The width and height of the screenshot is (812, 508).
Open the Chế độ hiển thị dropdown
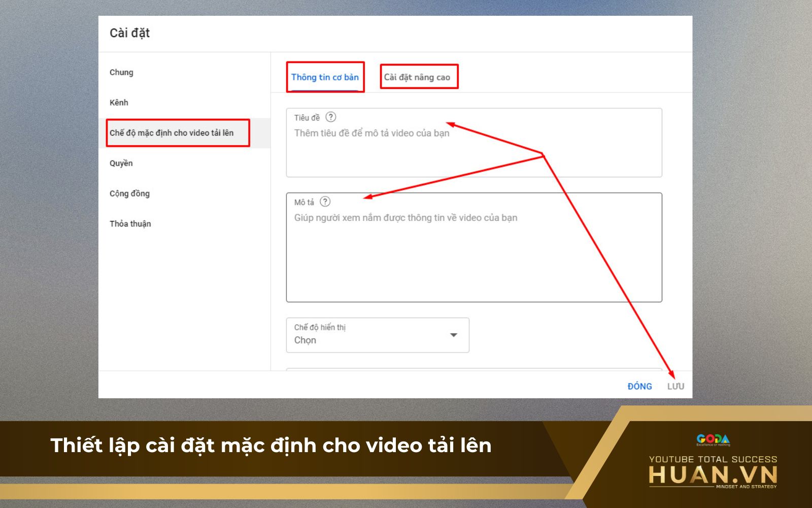(x=378, y=335)
